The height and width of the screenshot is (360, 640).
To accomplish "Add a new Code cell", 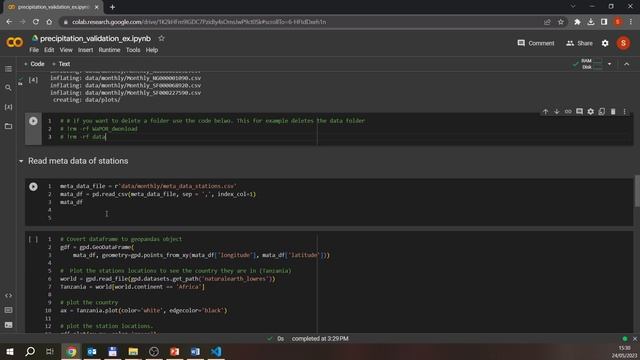I will click(x=34, y=64).
